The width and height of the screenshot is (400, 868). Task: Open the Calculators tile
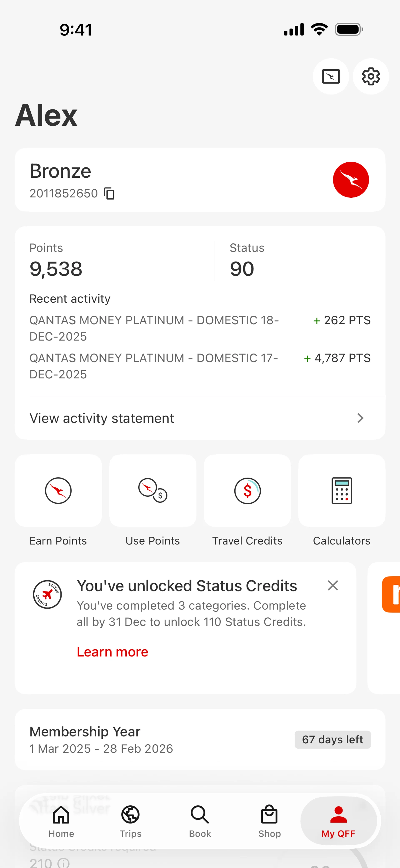click(x=342, y=491)
